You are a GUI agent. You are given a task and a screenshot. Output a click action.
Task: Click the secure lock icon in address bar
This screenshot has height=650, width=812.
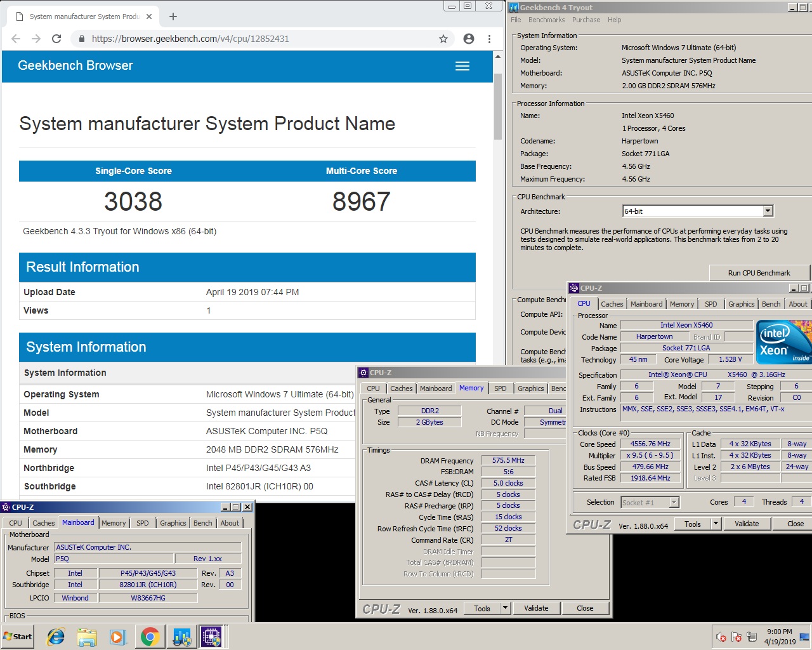point(81,39)
